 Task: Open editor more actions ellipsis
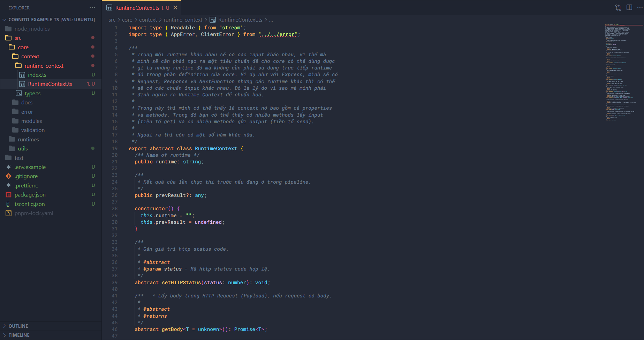point(639,8)
